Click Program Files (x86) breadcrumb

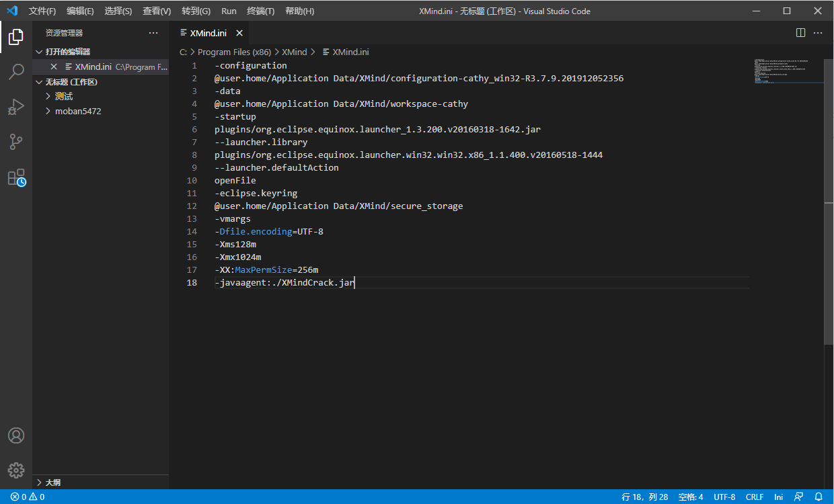click(x=233, y=52)
